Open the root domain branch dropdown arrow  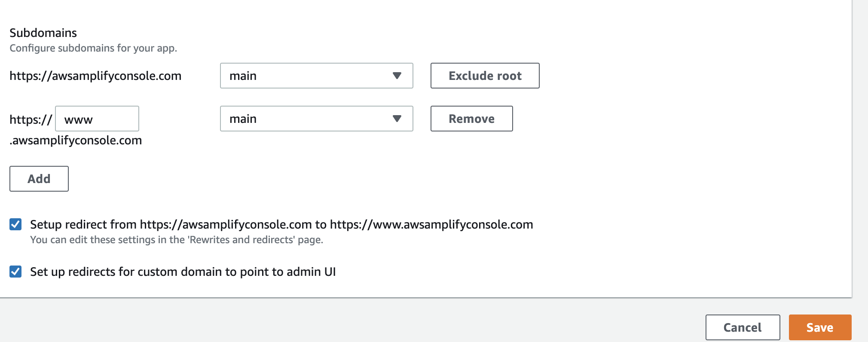click(397, 76)
